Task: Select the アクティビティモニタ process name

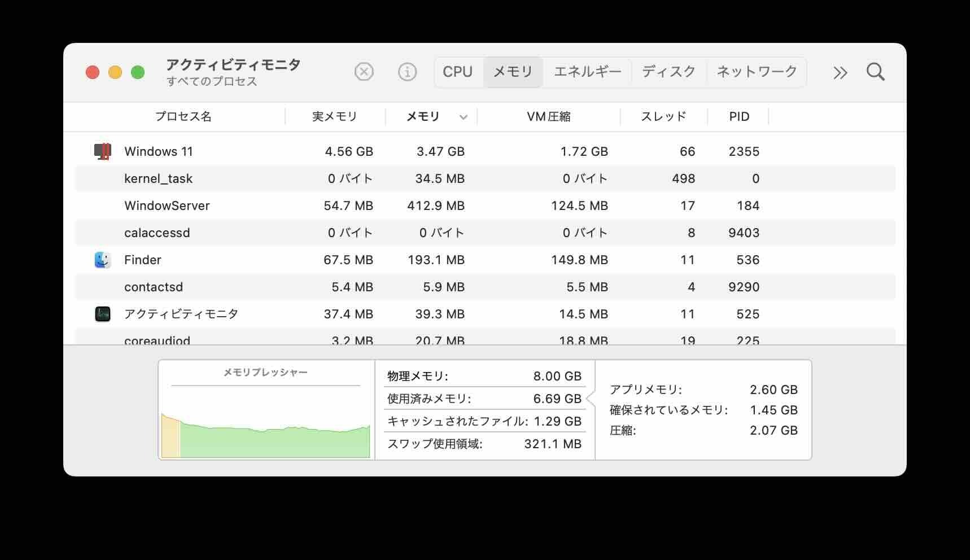Action: click(x=181, y=314)
